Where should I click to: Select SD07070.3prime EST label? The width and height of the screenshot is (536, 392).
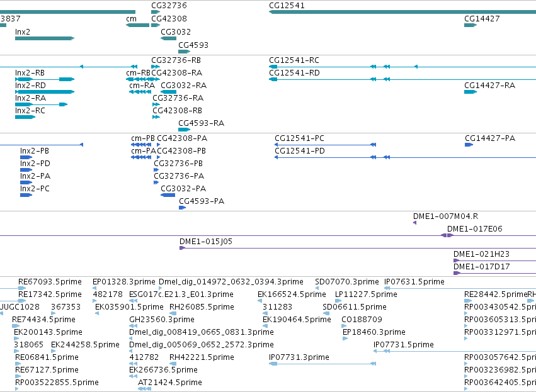pos(347,282)
